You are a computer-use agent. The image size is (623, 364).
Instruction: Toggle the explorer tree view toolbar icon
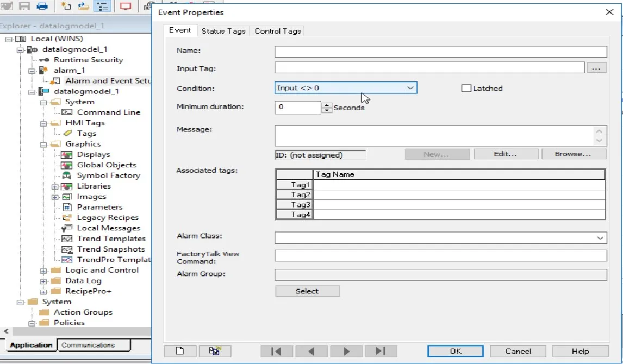coord(102,6)
